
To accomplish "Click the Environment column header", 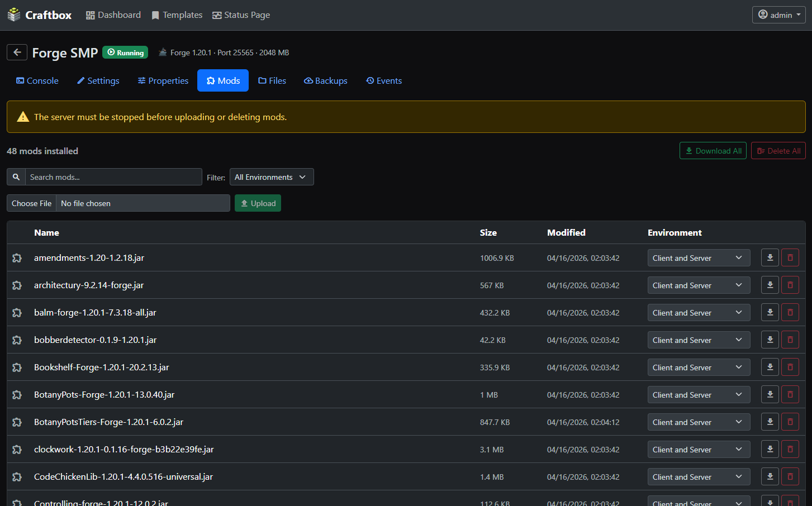I will (x=675, y=232).
